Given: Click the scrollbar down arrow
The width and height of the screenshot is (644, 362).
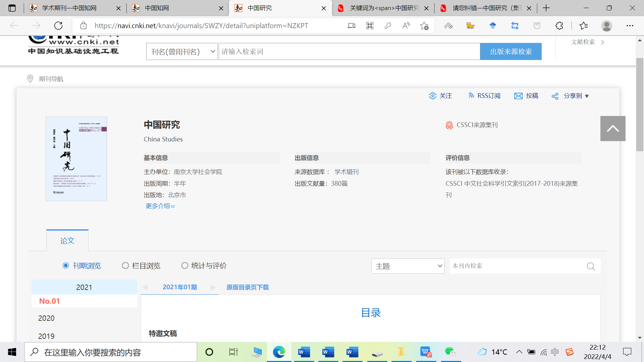Looking at the screenshot, I should pyautogui.click(x=640, y=338).
